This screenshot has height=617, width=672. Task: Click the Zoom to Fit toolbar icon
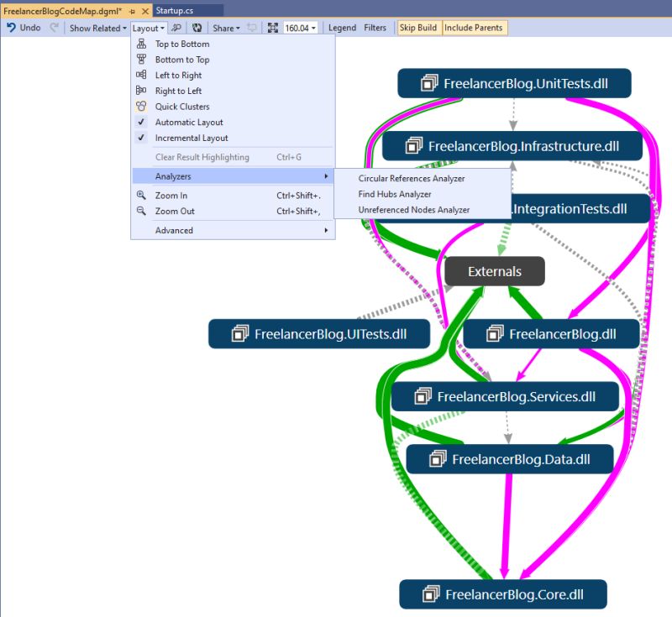pyautogui.click(x=273, y=27)
